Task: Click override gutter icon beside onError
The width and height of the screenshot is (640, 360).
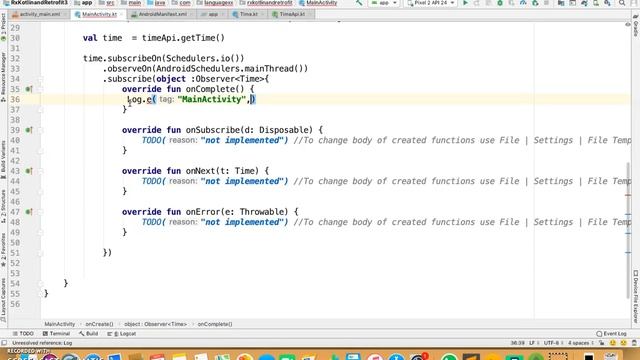Action: [29, 211]
